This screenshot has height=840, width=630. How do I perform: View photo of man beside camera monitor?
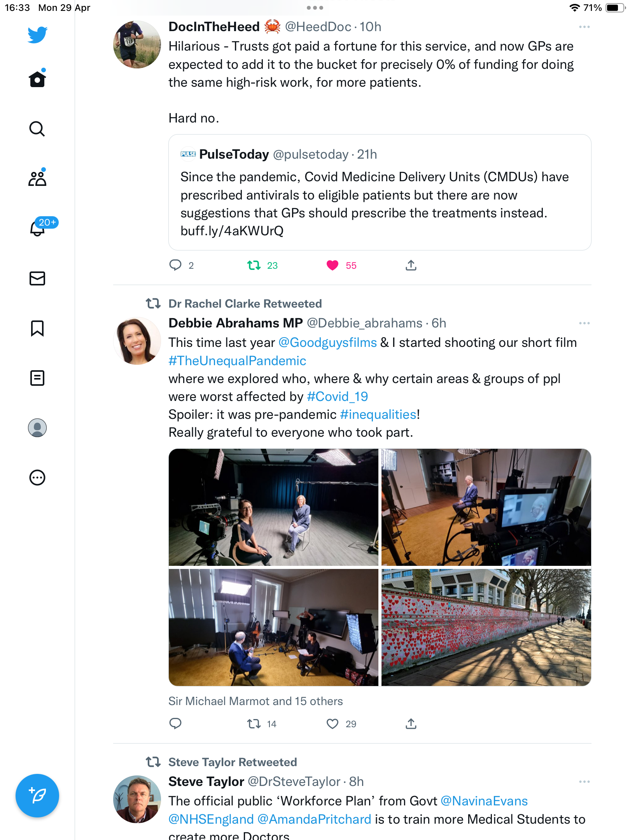click(486, 507)
